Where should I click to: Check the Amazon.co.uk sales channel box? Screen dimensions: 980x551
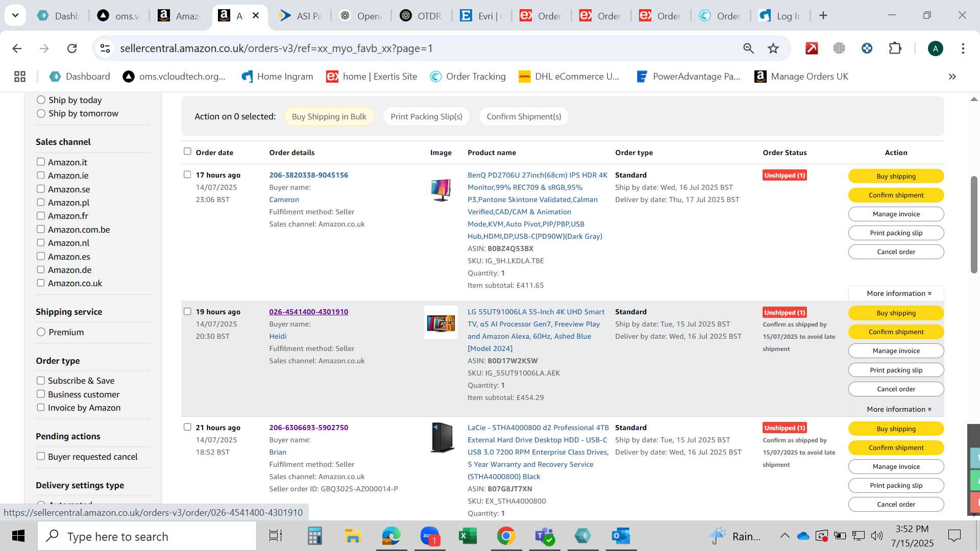tap(41, 283)
